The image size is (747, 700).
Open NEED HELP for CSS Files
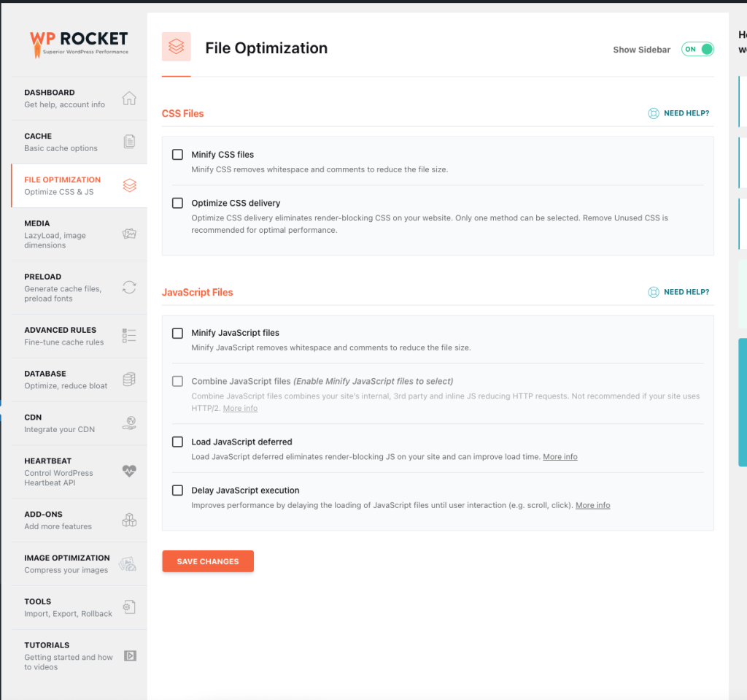tap(678, 113)
